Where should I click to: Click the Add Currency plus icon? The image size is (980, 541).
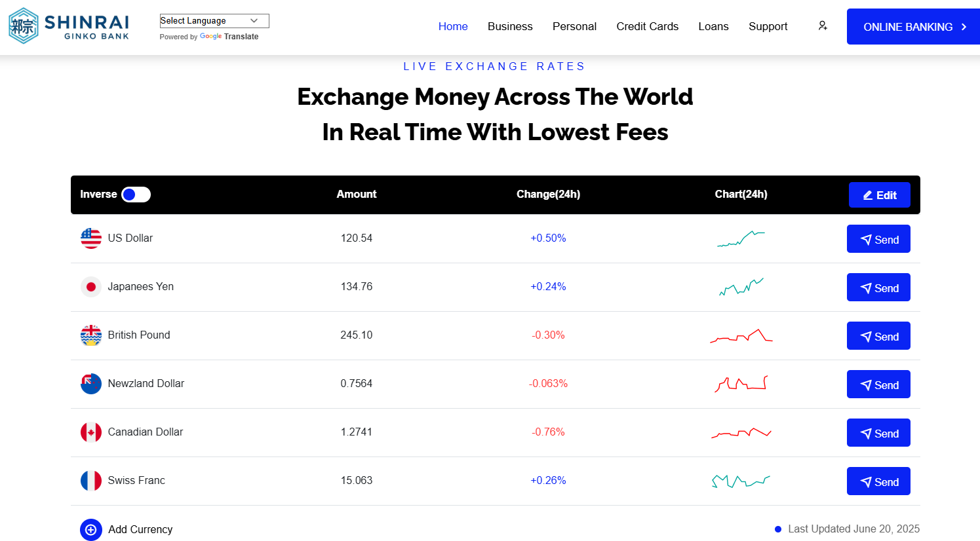(x=91, y=529)
